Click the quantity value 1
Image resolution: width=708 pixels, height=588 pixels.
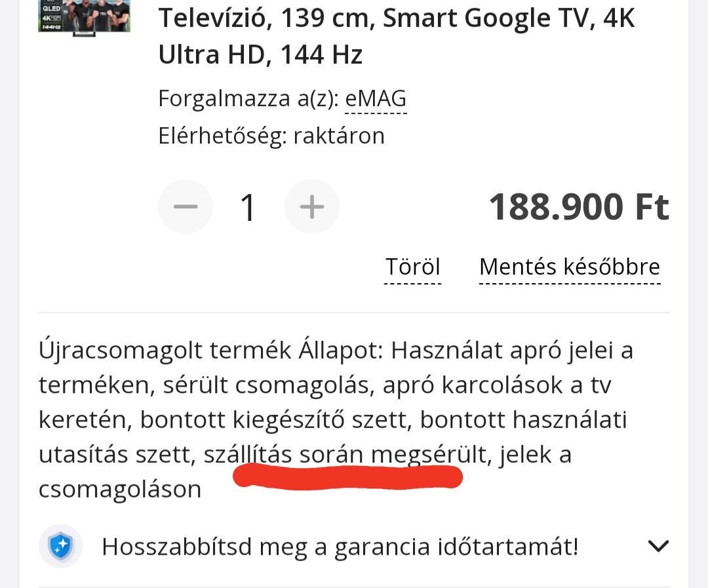248,207
